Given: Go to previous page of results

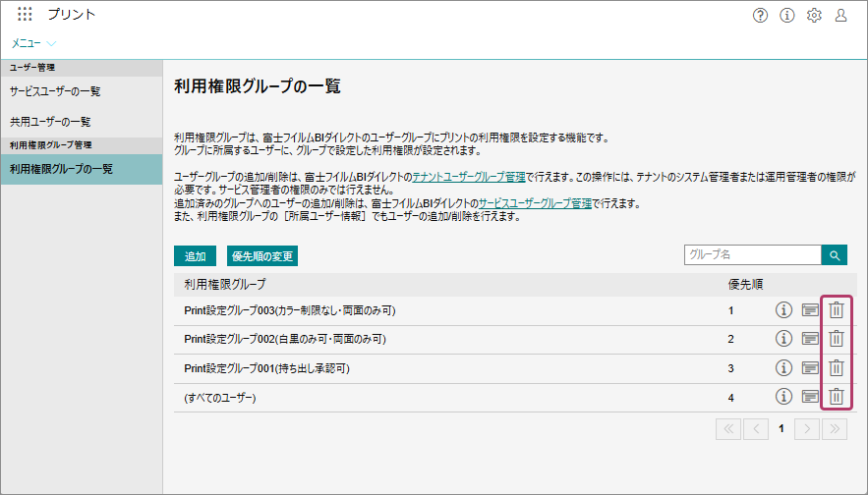Looking at the screenshot, I should [x=756, y=428].
